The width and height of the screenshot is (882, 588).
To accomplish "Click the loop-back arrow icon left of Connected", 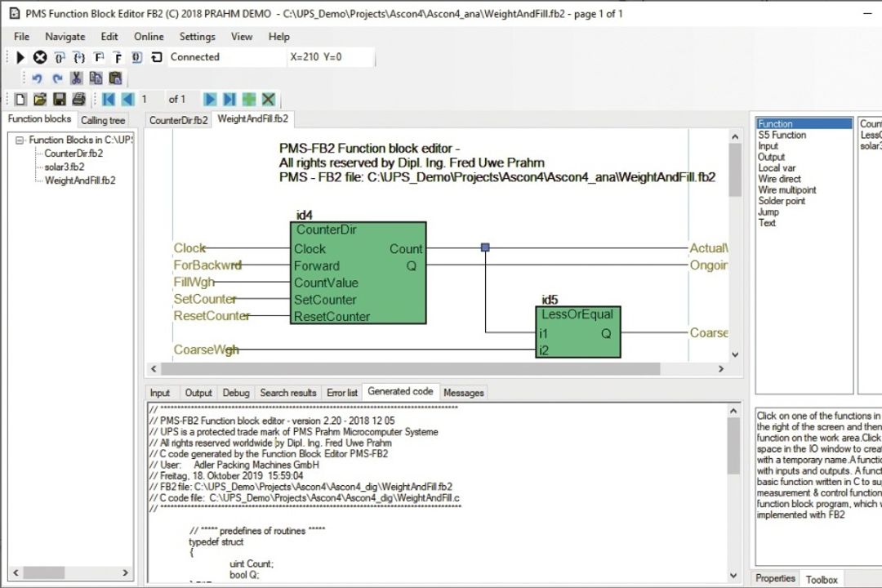I will (x=156, y=57).
